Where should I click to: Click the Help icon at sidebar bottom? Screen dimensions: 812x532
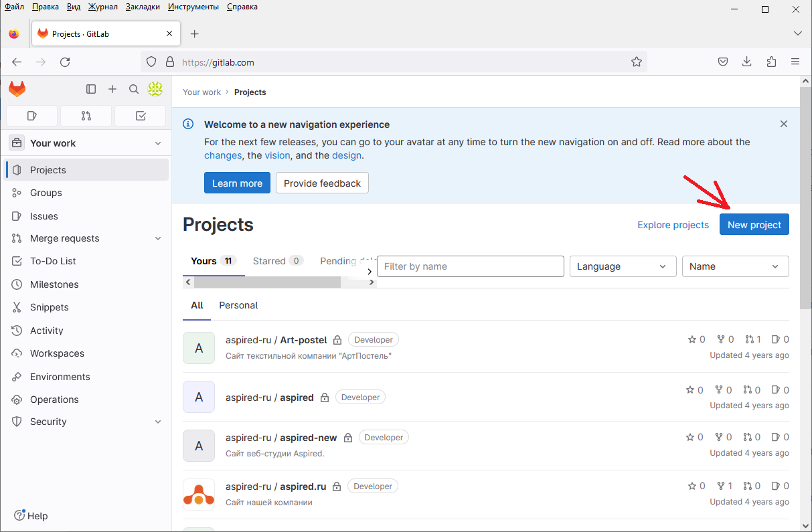tap(19, 515)
